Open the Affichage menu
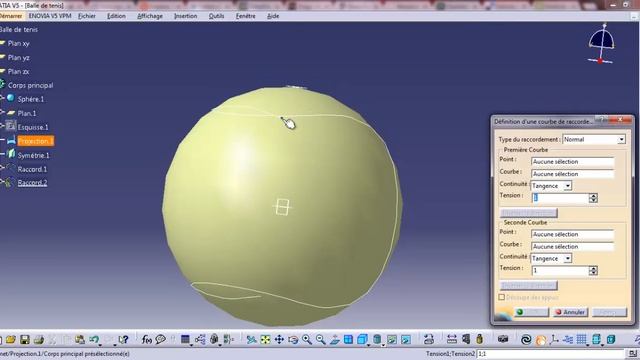Viewport: 640px width, 360px height. pos(150,16)
